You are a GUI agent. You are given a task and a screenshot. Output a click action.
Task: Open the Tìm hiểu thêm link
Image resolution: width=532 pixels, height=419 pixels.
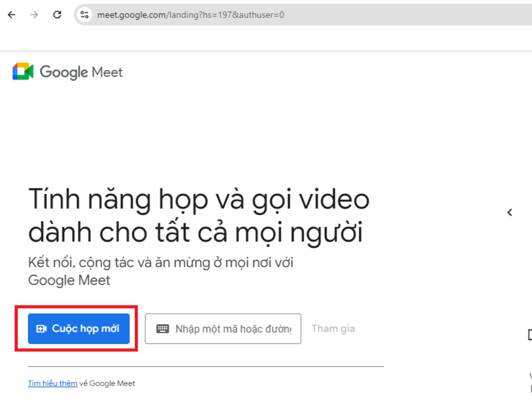click(53, 384)
